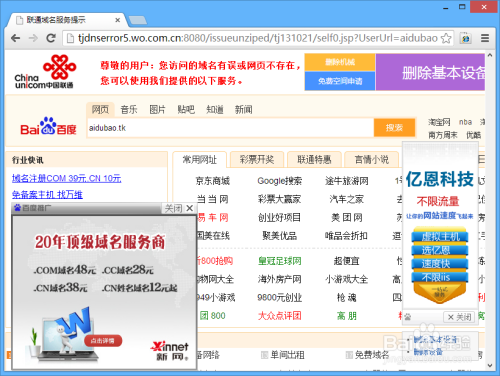Select the 新闻 search tab
Image resolution: width=500 pixels, height=376 pixels.
pyautogui.click(x=244, y=109)
